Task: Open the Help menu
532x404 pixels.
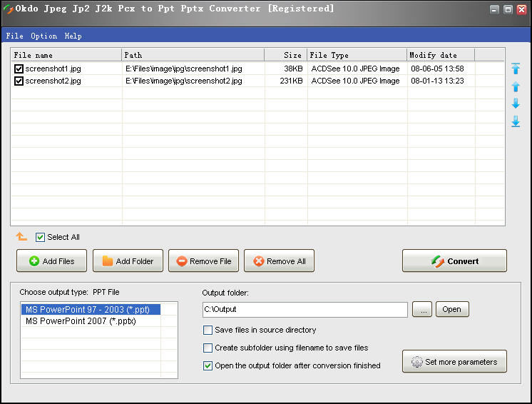Action: [73, 36]
